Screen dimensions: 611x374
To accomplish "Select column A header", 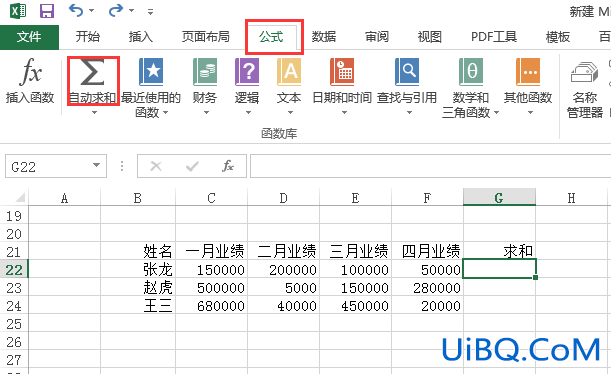I will pos(64,198).
